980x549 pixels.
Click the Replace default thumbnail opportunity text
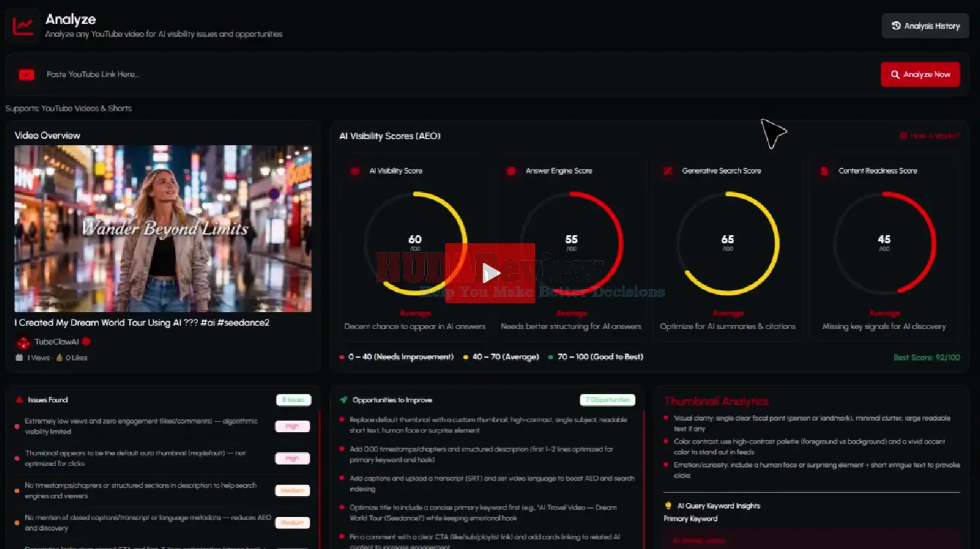point(488,425)
